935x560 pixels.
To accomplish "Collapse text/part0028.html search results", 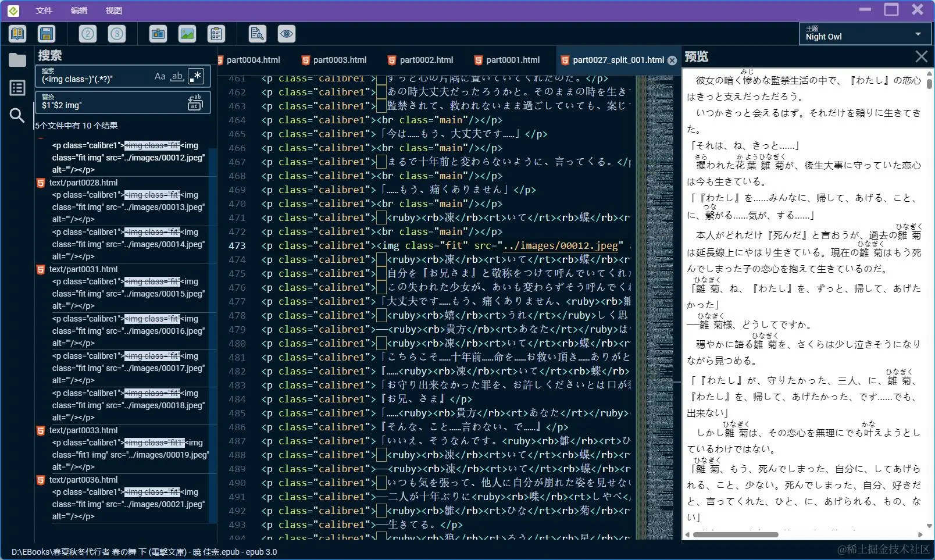I will click(x=83, y=183).
